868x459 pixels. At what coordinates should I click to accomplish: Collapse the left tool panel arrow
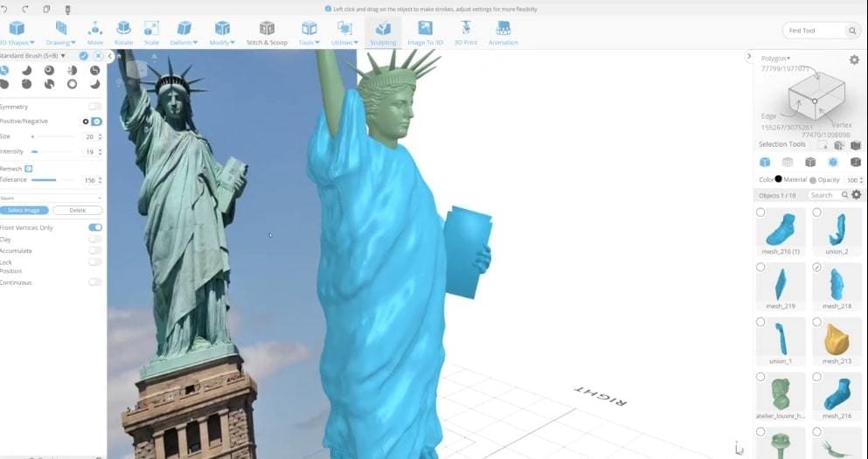[109, 56]
